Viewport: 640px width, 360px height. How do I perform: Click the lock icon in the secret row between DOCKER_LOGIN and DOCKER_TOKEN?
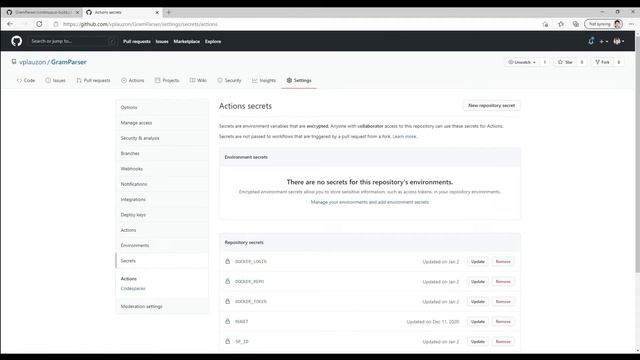228,281
